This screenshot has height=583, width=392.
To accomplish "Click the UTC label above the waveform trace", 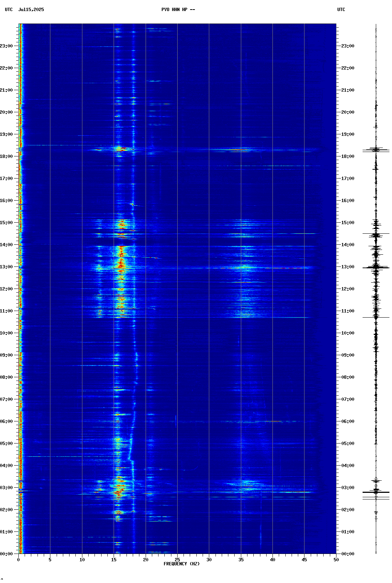I will pos(341,10).
